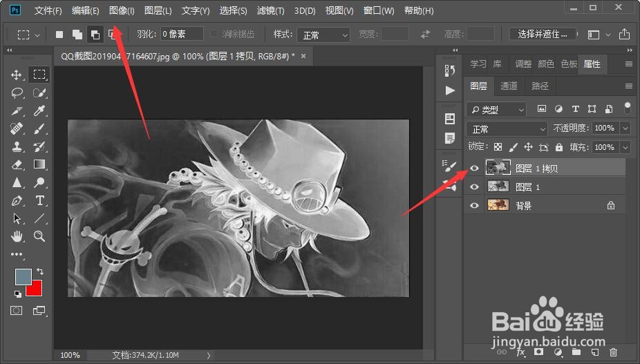This screenshot has height=364, width=640.
Task: Select the Eyedropper tool
Action: coord(39,111)
